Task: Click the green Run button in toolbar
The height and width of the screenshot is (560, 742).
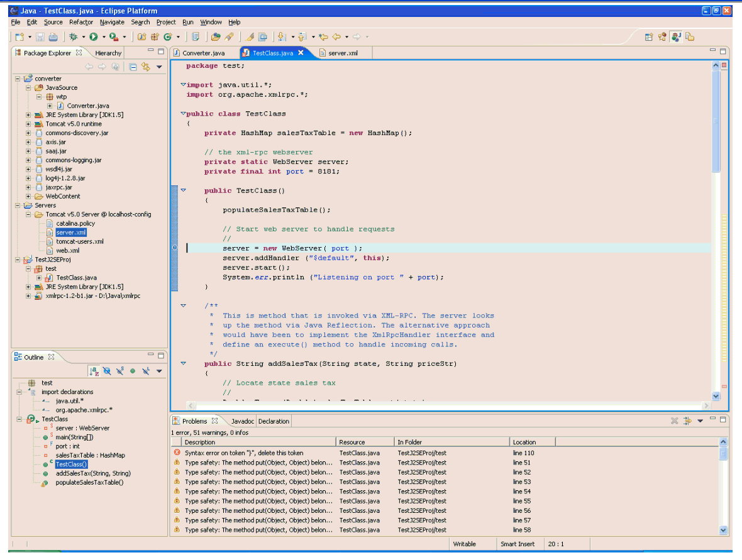Action: pos(93,37)
